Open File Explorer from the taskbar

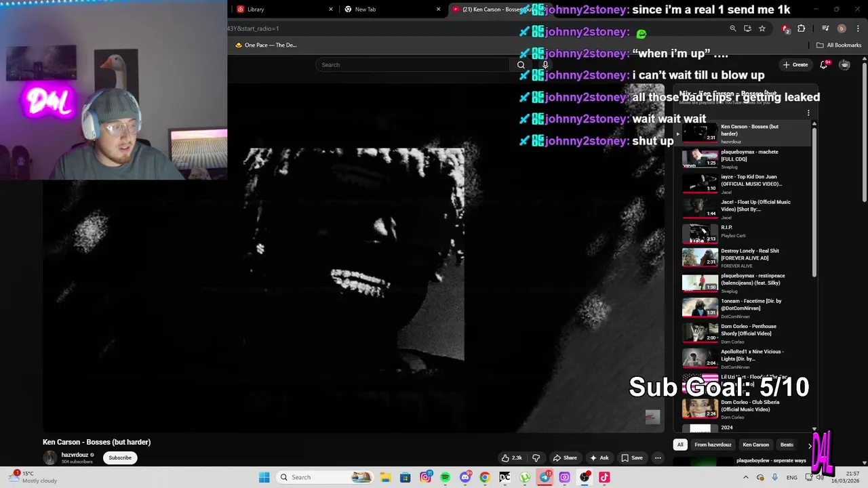pos(385,477)
